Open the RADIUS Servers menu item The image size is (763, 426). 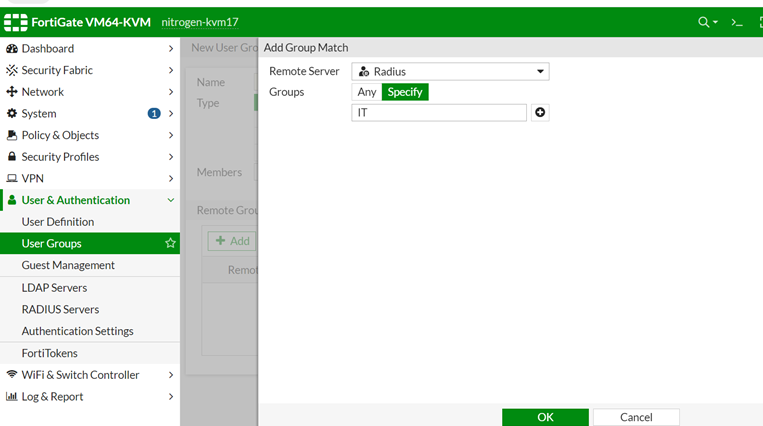[60, 309]
